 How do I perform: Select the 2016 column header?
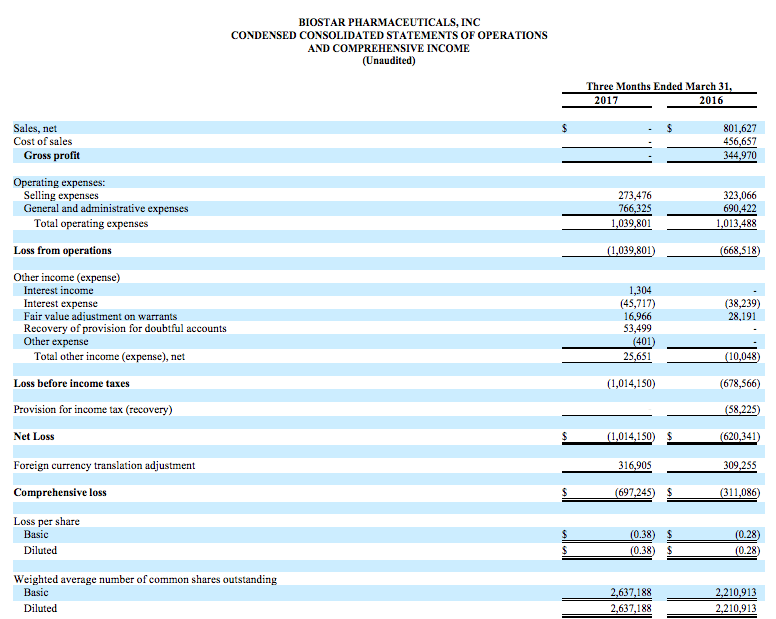[x=711, y=100]
